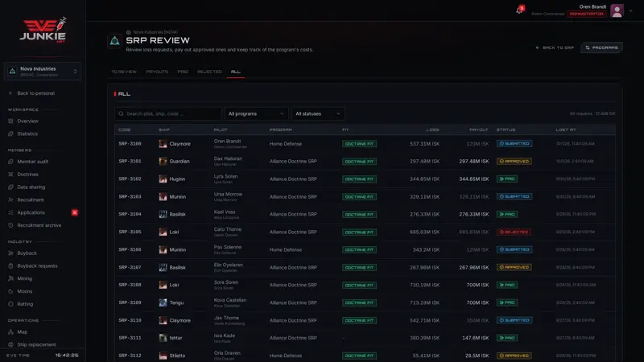Focus the search pilot, ship, code field

click(x=167, y=113)
